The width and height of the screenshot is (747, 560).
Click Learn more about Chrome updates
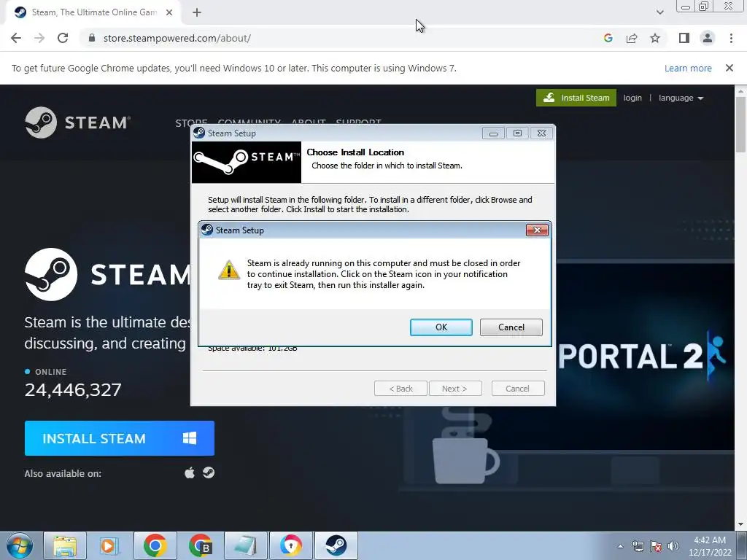click(688, 68)
